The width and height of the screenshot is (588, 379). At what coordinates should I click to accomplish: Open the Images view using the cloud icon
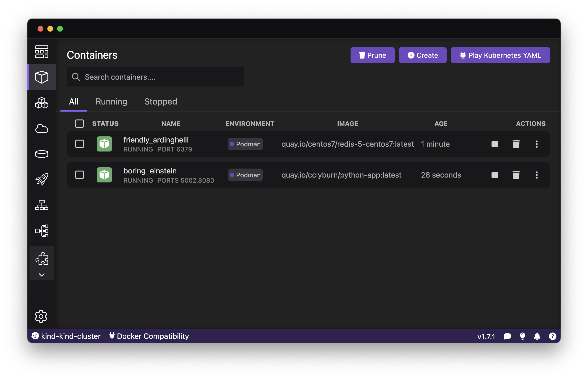(x=41, y=128)
